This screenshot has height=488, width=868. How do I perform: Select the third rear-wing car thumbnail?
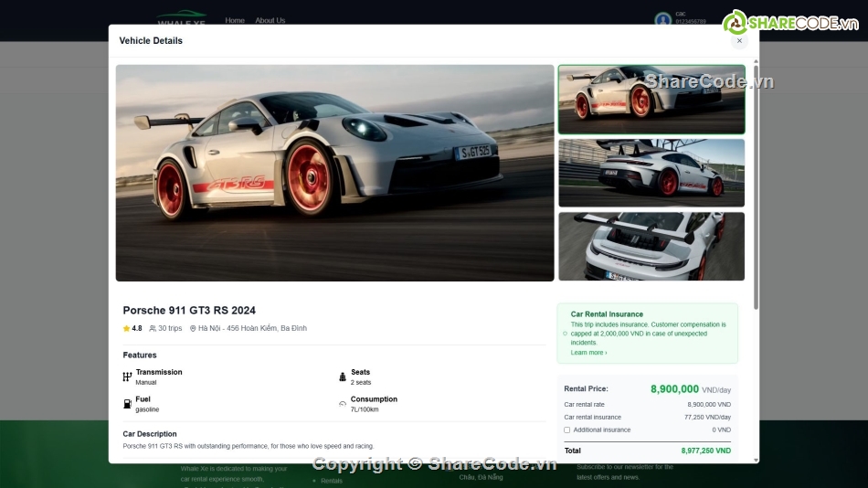tap(651, 246)
